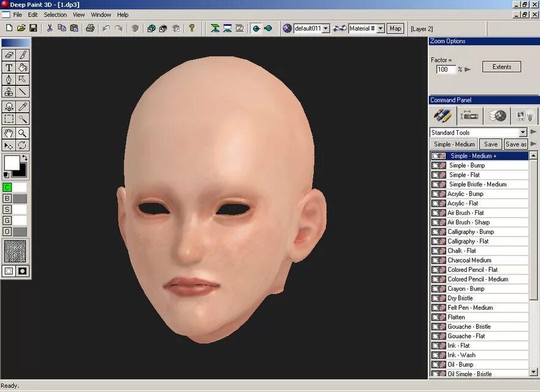The height and width of the screenshot is (392, 540).
Task: Select the Arrow pointer tool
Action: click(x=22, y=80)
